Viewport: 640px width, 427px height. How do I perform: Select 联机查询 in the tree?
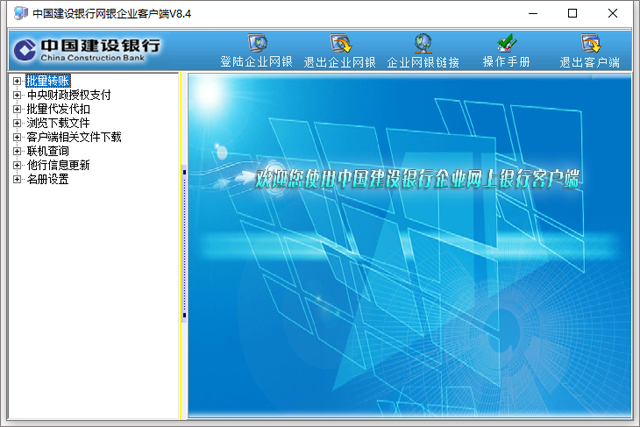[48, 151]
